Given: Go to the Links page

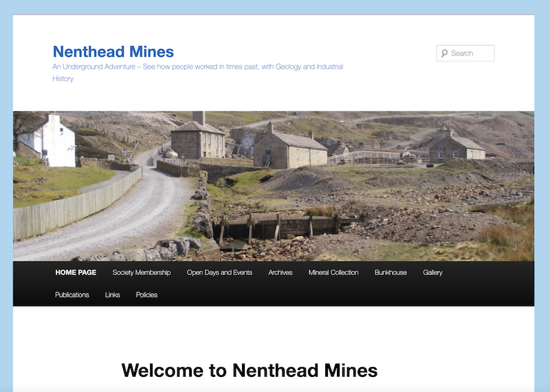Looking at the screenshot, I should click(x=112, y=295).
